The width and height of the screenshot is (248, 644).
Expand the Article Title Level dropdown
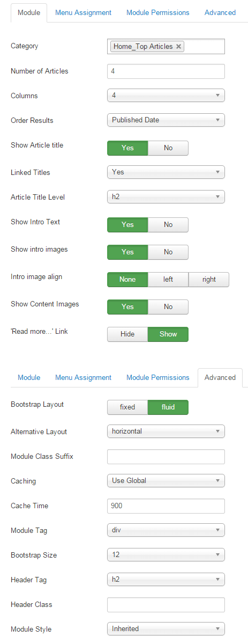click(166, 197)
